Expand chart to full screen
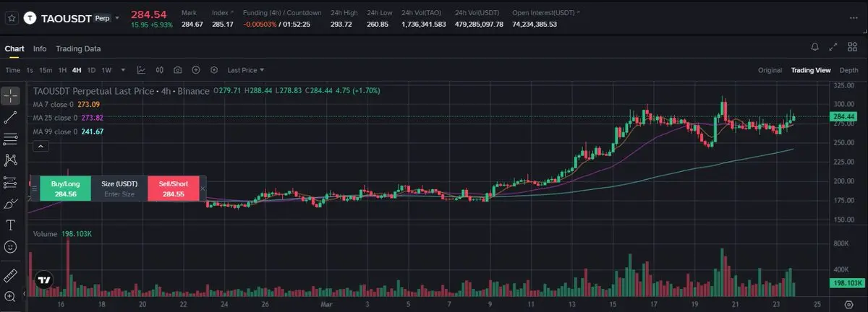 coord(833,47)
